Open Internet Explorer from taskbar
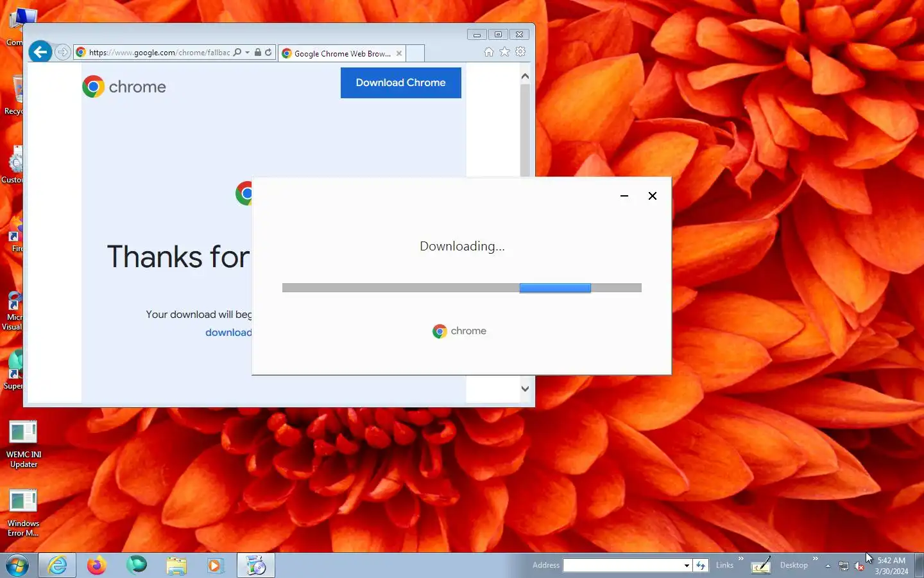 pyautogui.click(x=57, y=565)
